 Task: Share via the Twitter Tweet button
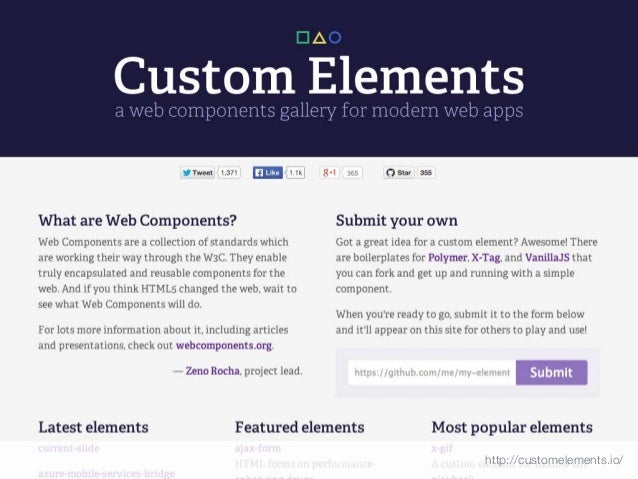click(197, 173)
